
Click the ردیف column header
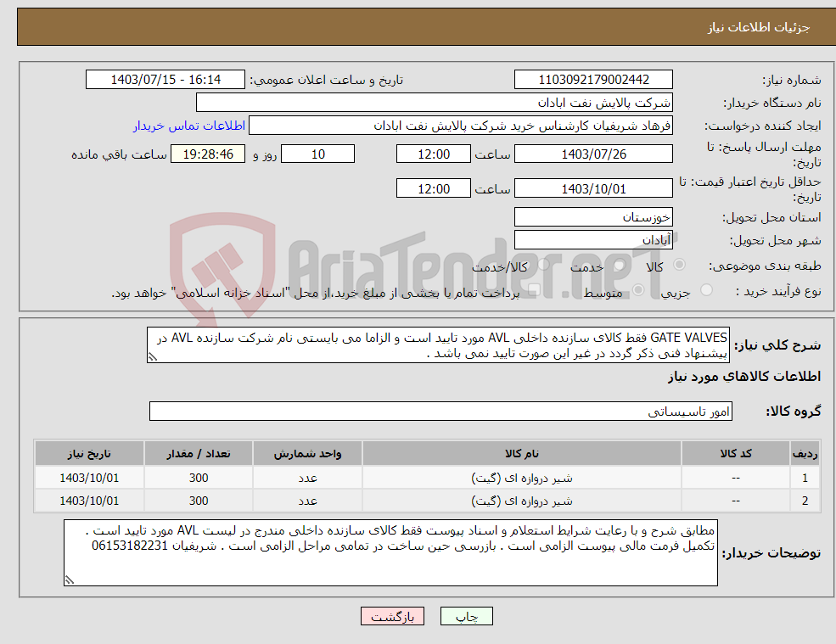(x=805, y=454)
